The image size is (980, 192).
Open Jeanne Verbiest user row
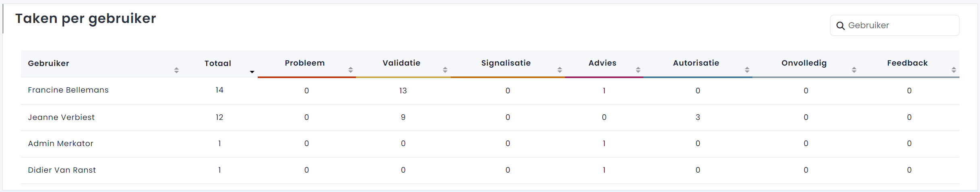[62, 118]
